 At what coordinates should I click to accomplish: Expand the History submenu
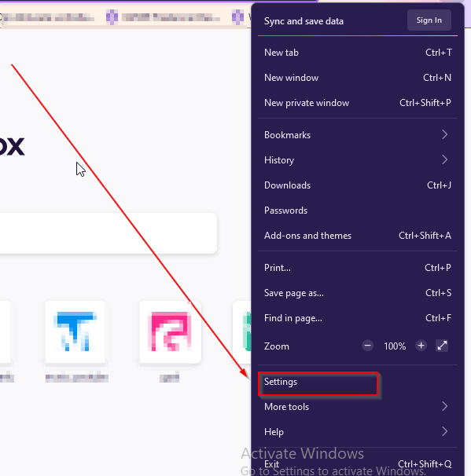tap(358, 160)
